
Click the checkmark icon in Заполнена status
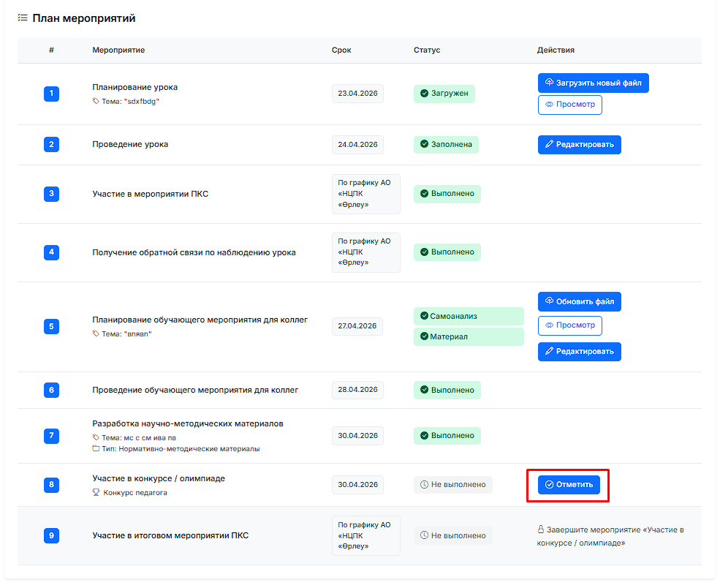pos(424,144)
